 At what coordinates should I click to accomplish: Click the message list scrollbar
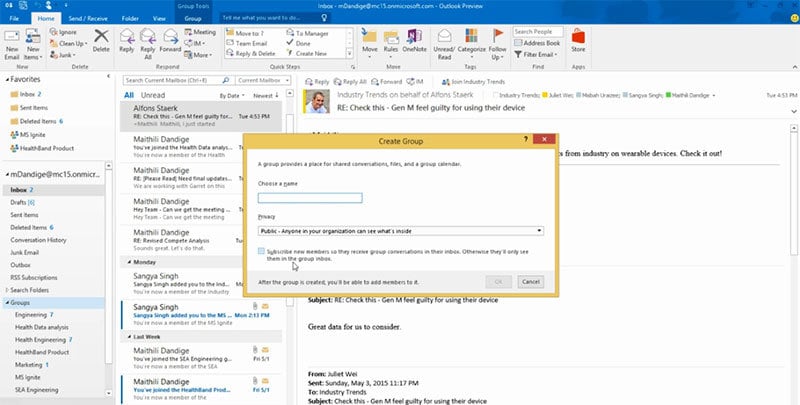[290, 199]
